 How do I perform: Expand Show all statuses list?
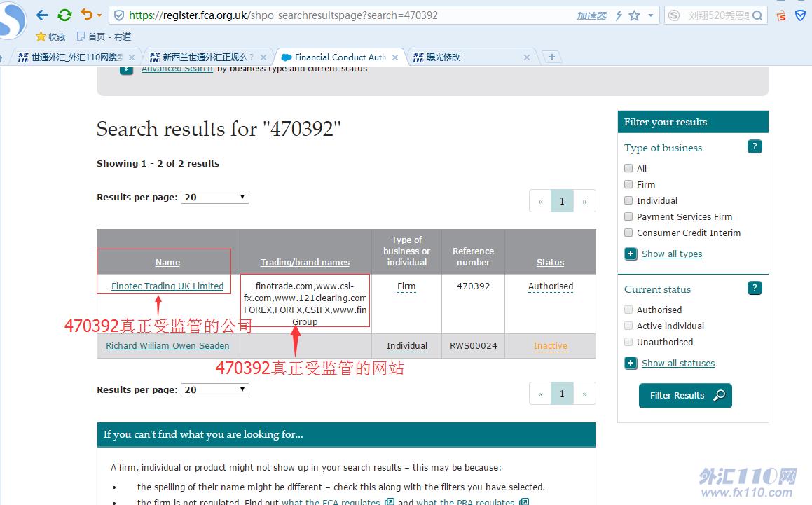(x=677, y=364)
